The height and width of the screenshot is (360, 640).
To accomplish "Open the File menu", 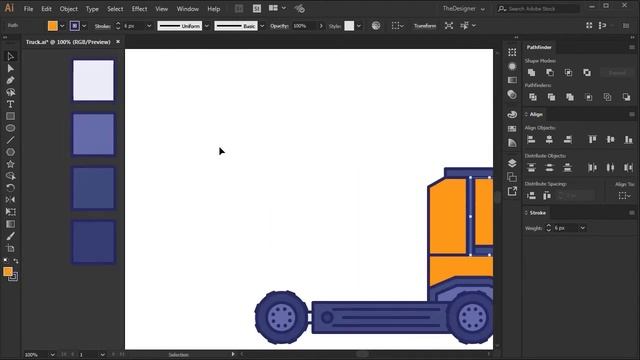I will coord(28,9).
